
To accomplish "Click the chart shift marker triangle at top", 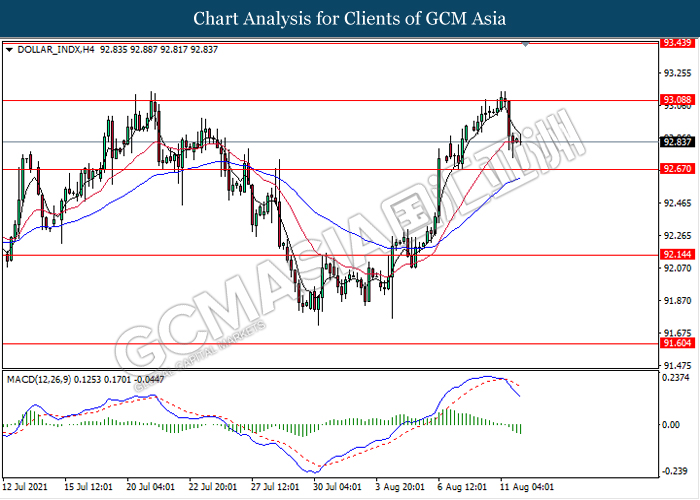I will coord(526,44).
